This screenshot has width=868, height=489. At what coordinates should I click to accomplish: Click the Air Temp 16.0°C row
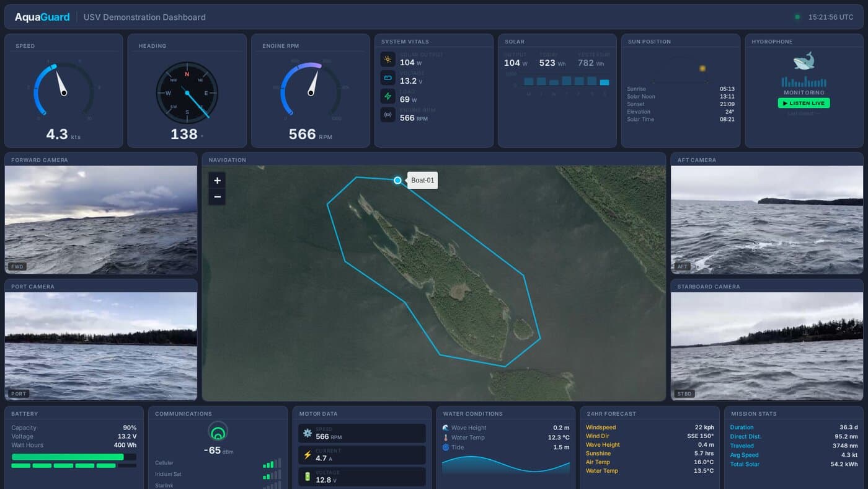point(650,462)
